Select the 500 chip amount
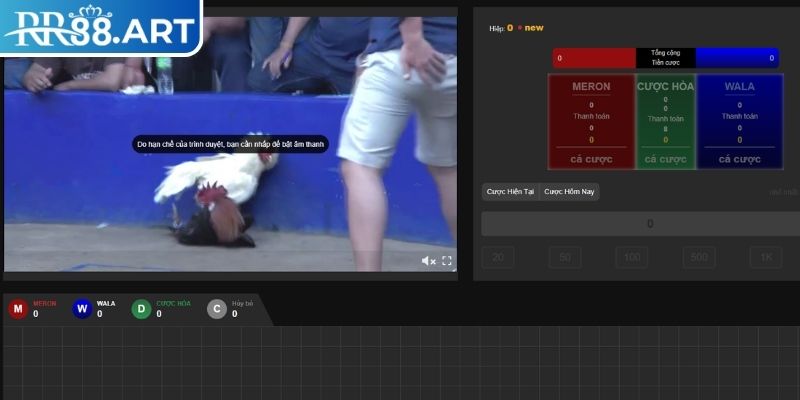 (699, 258)
